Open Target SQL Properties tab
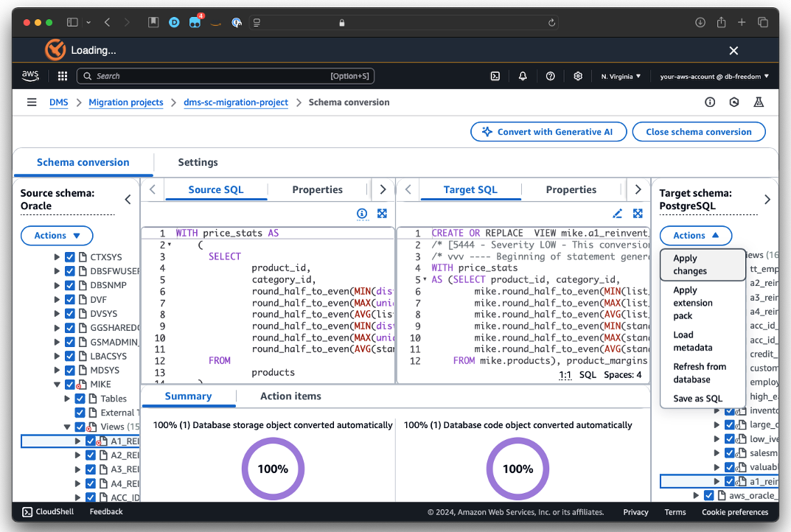This screenshot has height=532, width=791. pos(571,189)
